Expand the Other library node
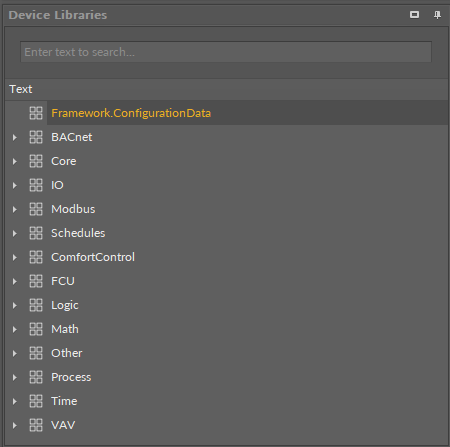 point(15,353)
